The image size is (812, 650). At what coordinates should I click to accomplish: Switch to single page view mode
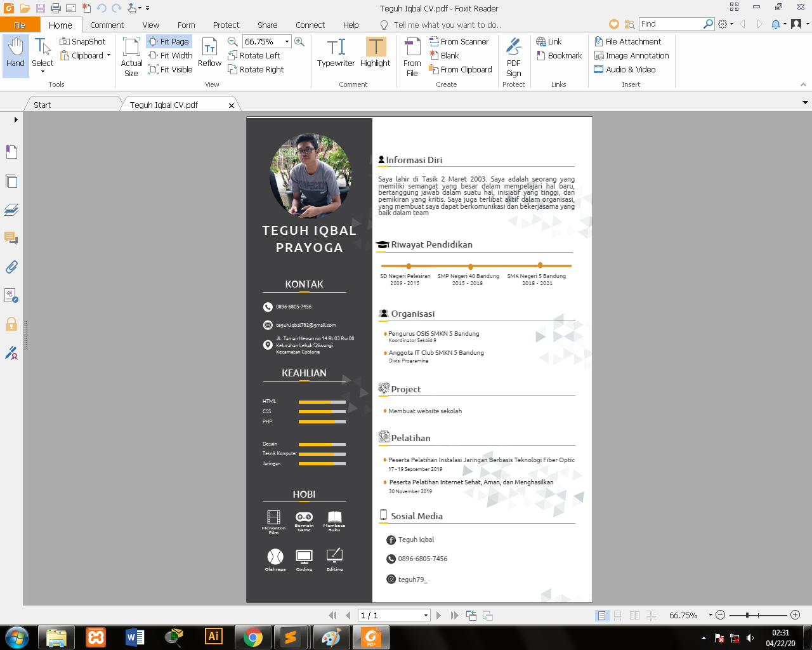[x=601, y=615]
